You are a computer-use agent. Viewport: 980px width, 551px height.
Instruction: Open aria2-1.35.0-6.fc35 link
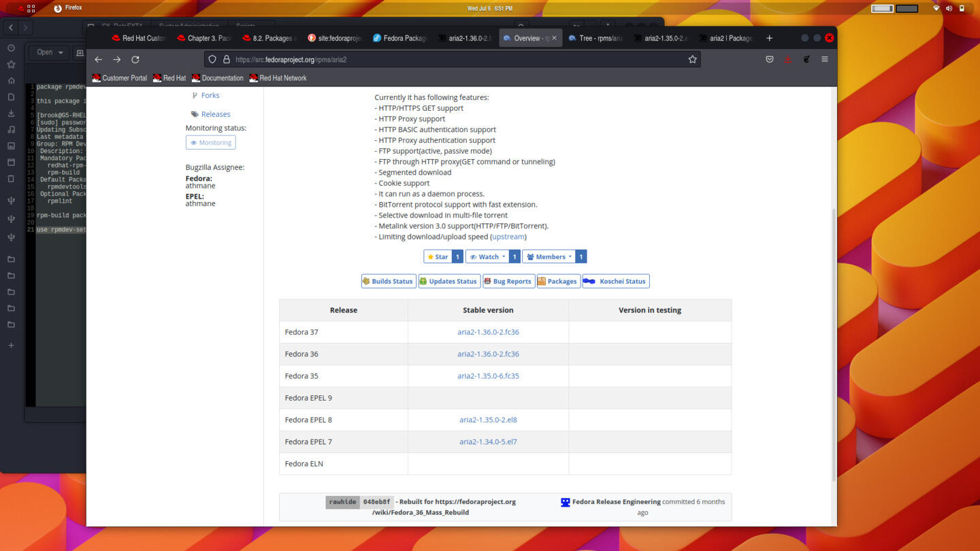click(x=488, y=375)
